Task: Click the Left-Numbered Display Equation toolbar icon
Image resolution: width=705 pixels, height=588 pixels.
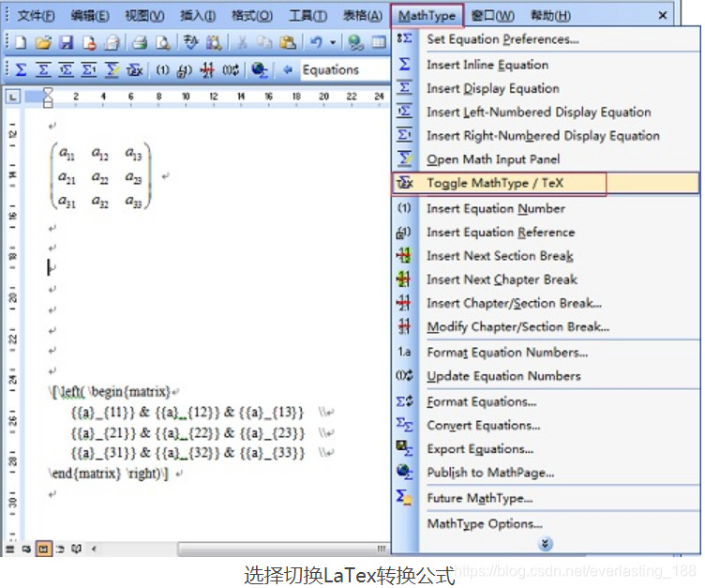Action: 66,70
